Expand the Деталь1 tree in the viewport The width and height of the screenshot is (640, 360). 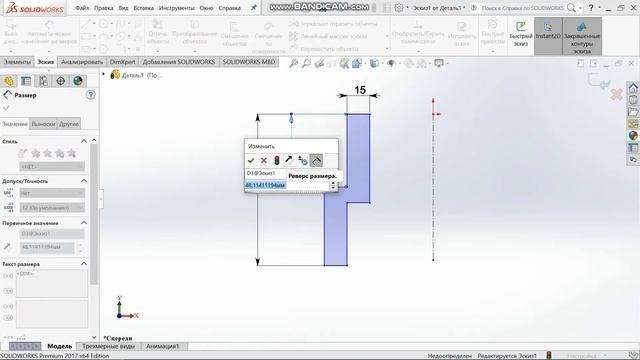point(104,75)
